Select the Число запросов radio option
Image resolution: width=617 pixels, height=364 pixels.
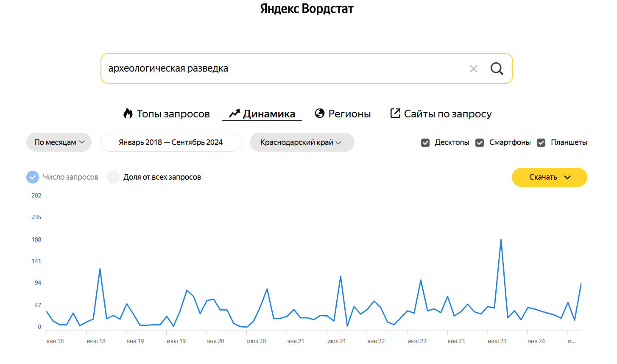tap(33, 177)
